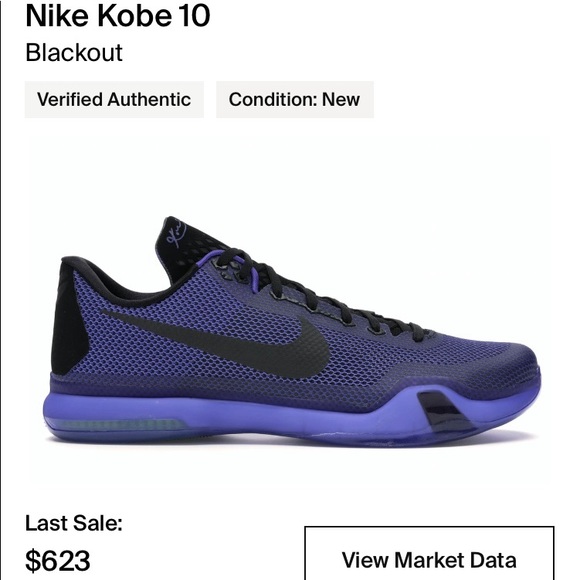The width and height of the screenshot is (580, 580).
Task: Click the word New in the condition tag
Action: 341,100
